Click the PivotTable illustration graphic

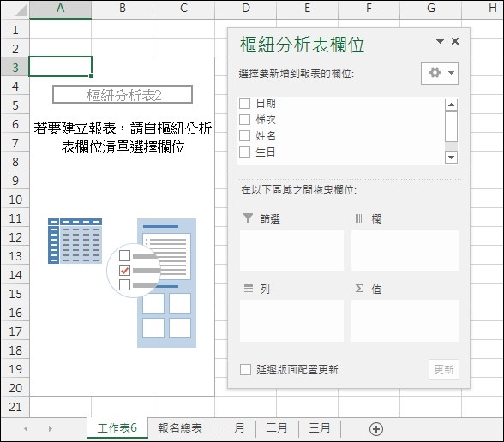tap(122, 283)
